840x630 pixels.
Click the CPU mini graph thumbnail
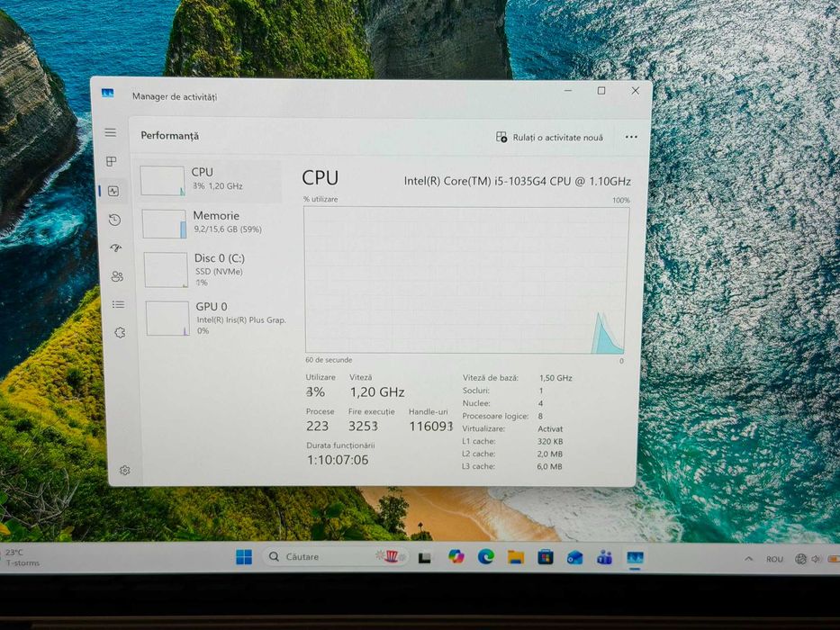coord(163,181)
